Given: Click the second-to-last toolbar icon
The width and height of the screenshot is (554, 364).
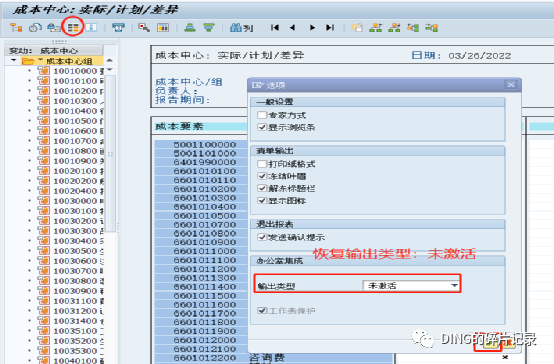Looking at the screenshot, I should coord(413,28).
